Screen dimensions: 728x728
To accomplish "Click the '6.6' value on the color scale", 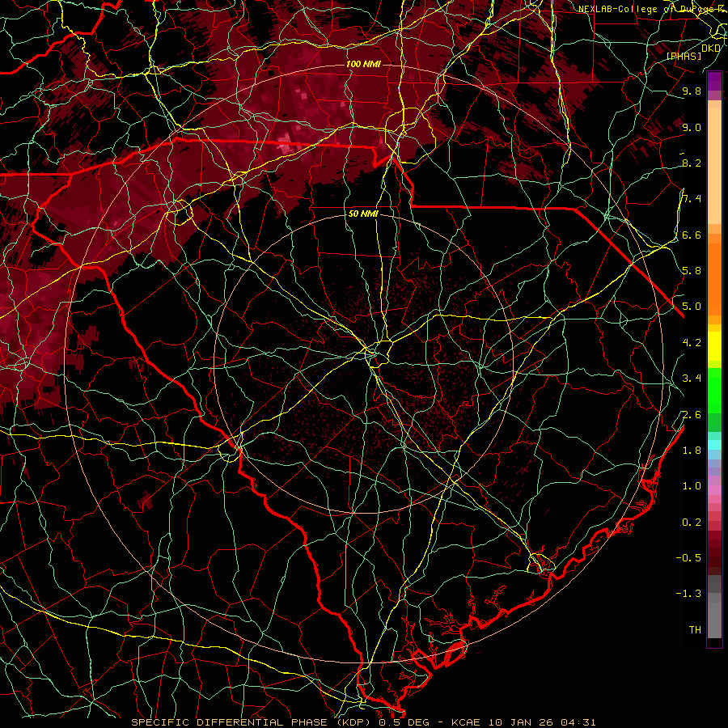I will point(692,235).
